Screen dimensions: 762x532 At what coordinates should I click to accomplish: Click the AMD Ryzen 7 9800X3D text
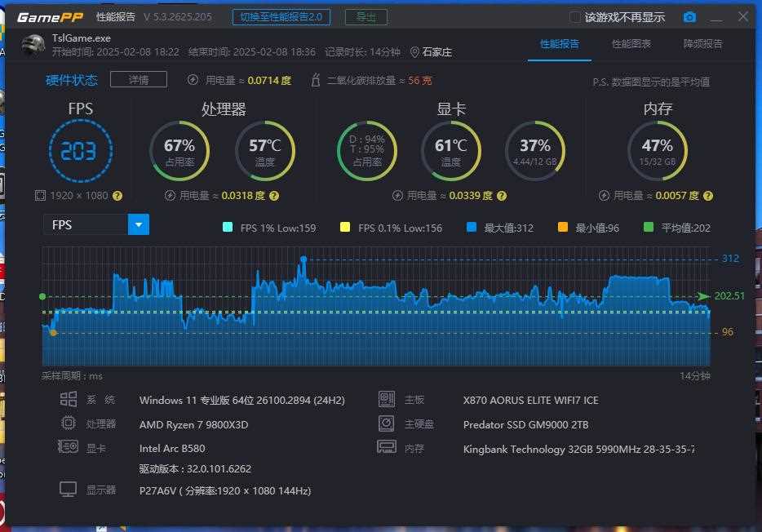193,424
